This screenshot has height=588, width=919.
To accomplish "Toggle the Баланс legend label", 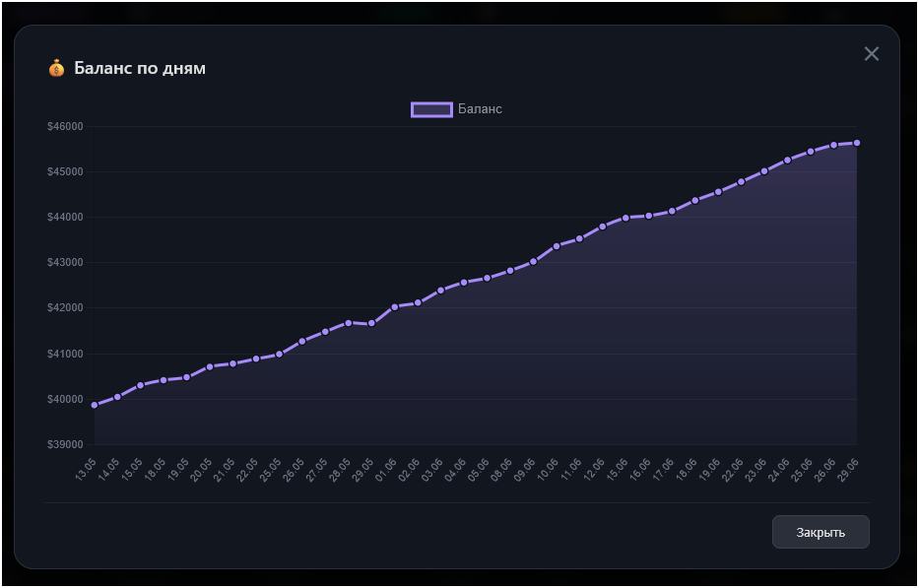I will (480, 109).
